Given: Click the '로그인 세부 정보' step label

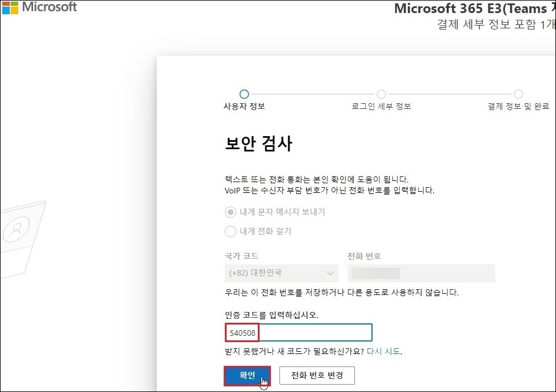Looking at the screenshot, I should point(381,106).
